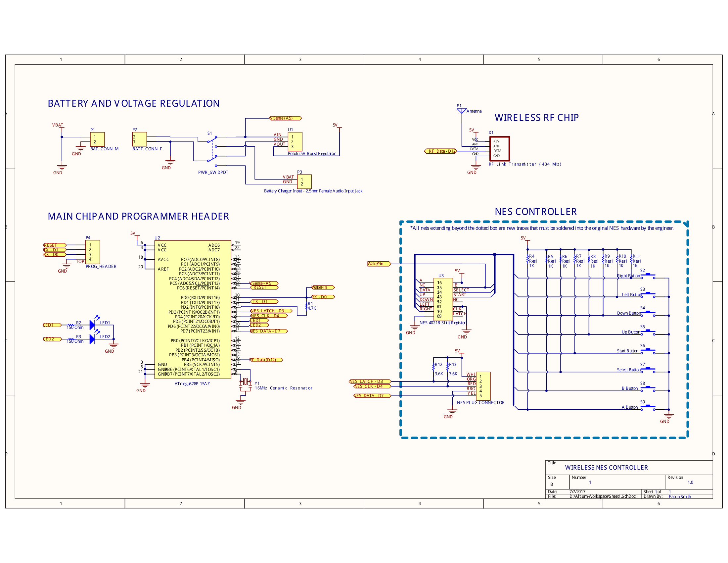
Task: Select the P4 PROG_HEADER connector
Action: click(x=93, y=252)
